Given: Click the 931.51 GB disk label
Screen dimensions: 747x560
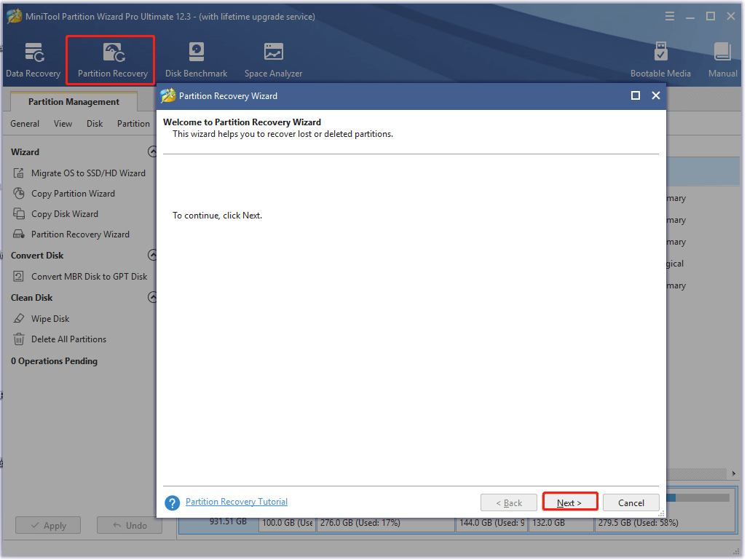Looking at the screenshot, I should pyautogui.click(x=228, y=522).
